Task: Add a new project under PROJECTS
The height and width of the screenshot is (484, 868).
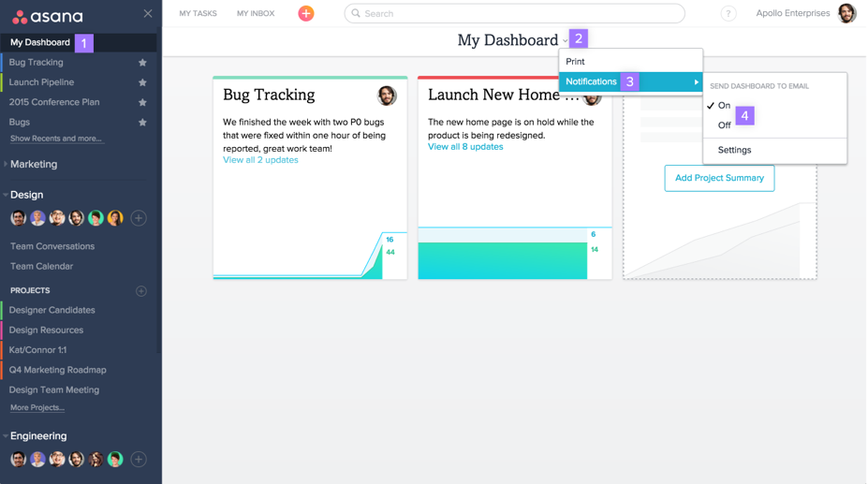Action: click(x=141, y=291)
